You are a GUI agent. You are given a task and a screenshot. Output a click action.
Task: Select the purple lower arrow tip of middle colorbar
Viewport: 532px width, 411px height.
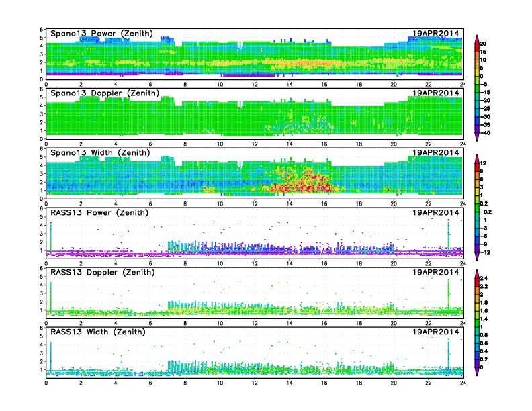point(477,257)
